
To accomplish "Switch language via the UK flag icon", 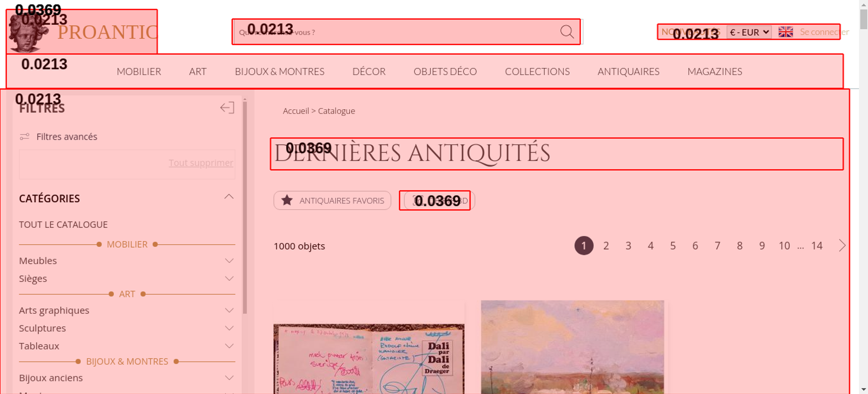I will click(786, 32).
